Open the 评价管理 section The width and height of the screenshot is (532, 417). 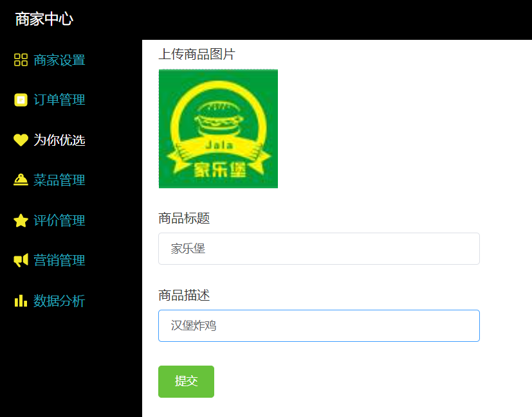tap(59, 220)
